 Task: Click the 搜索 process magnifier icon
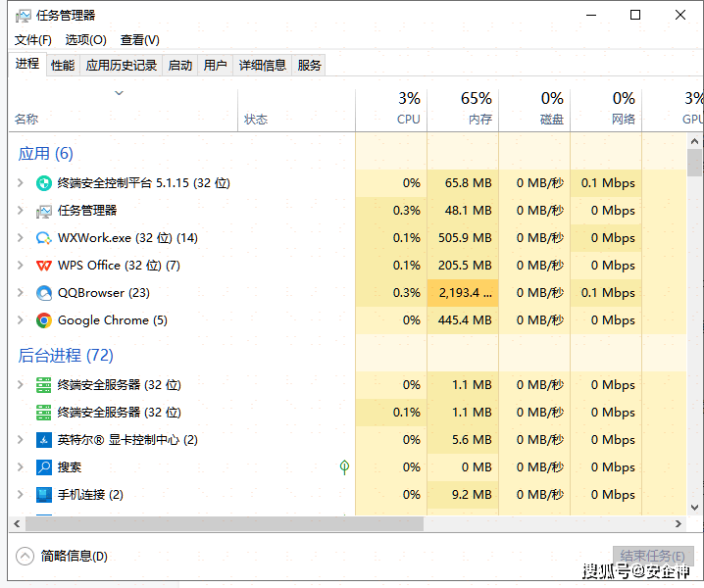(x=43, y=467)
